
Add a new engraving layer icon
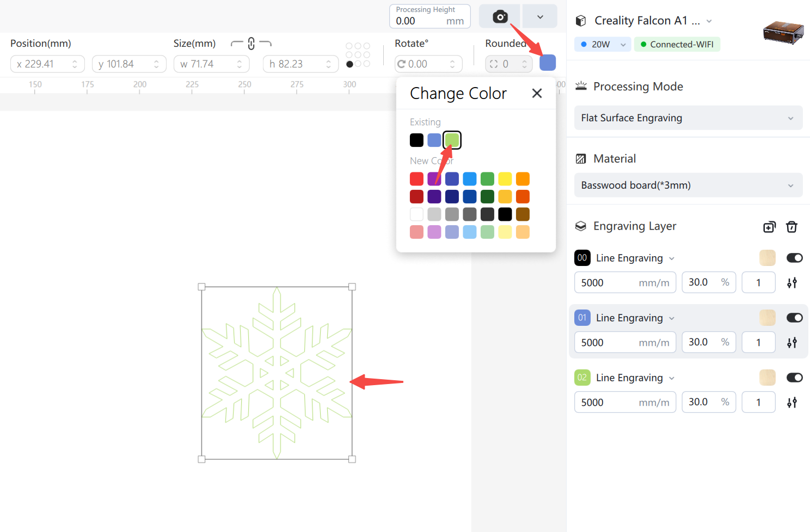click(769, 227)
